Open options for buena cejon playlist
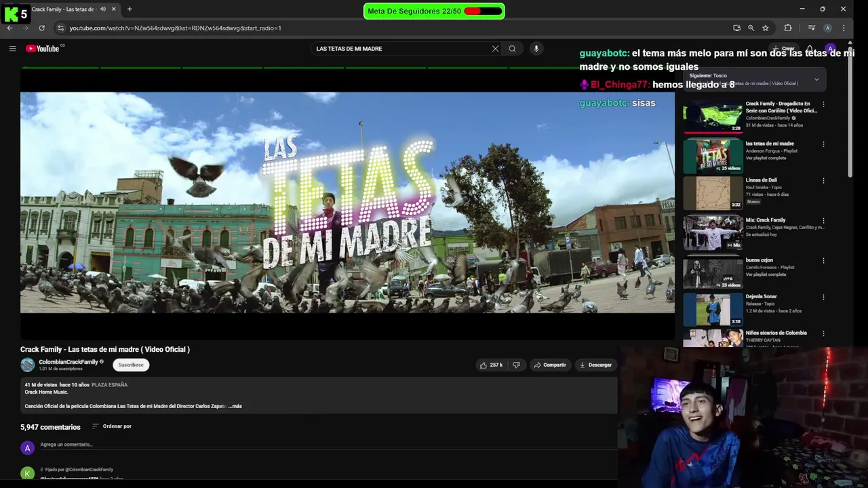Viewport: 868px width, 488px height. (823, 261)
